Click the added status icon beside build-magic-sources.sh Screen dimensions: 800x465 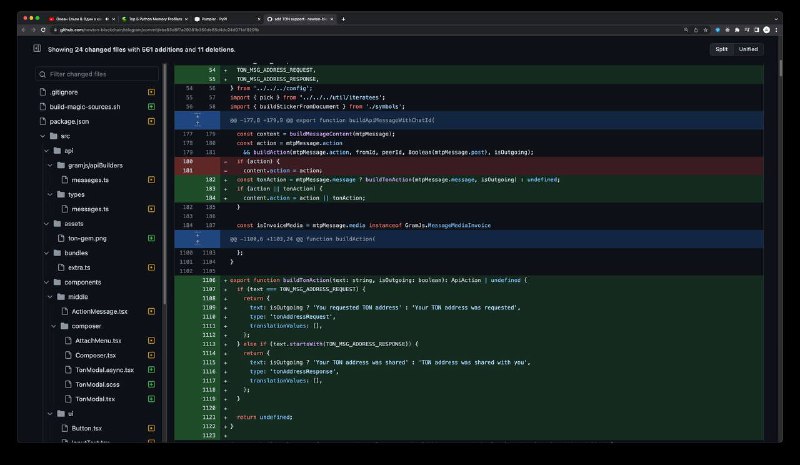(x=152, y=107)
